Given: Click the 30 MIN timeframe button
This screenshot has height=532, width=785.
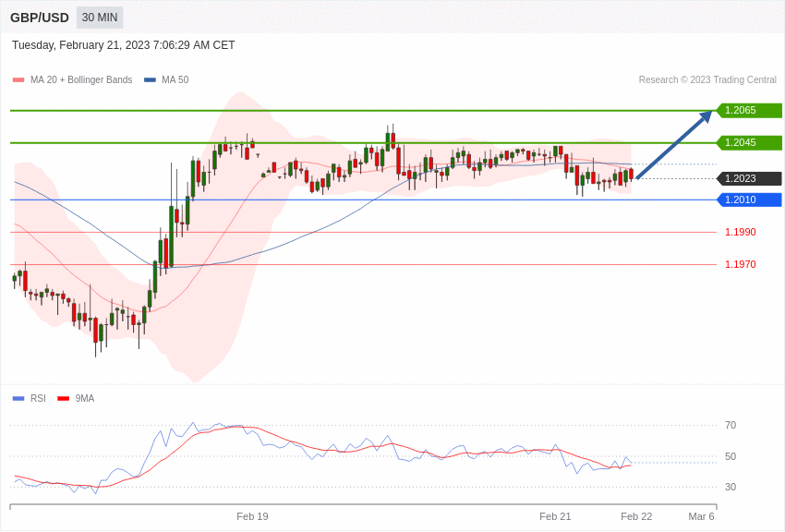Looking at the screenshot, I should coord(100,18).
